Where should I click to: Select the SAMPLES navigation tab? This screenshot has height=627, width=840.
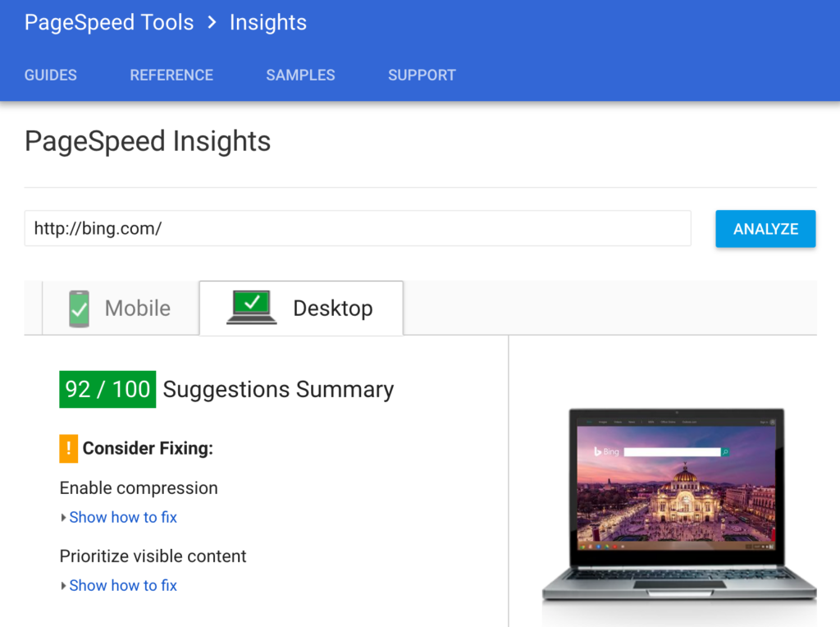(x=300, y=75)
